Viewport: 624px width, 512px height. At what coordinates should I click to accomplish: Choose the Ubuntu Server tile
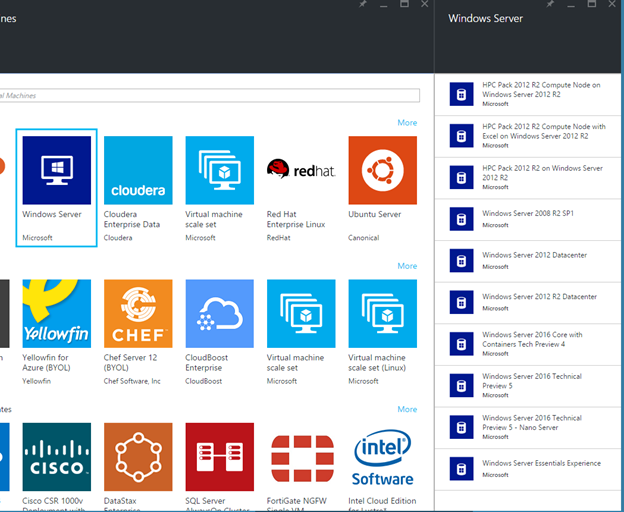coord(382,170)
